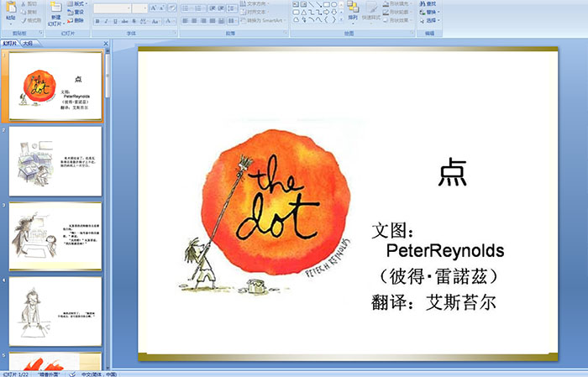This screenshot has width=588, height=377.
Task: Open the slide Layout (版式) dropdown
Action: click(77, 3)
